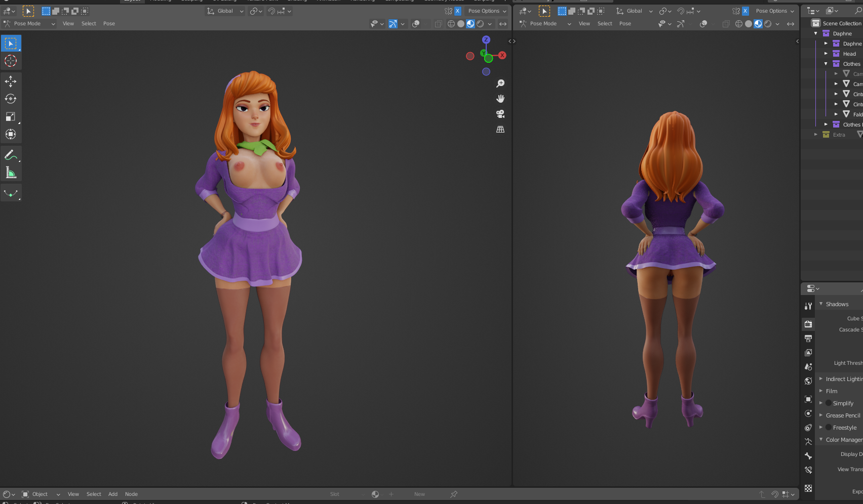Open View menu in left viewport
Viewport: 863px width, 504px height.
(68, 24)
